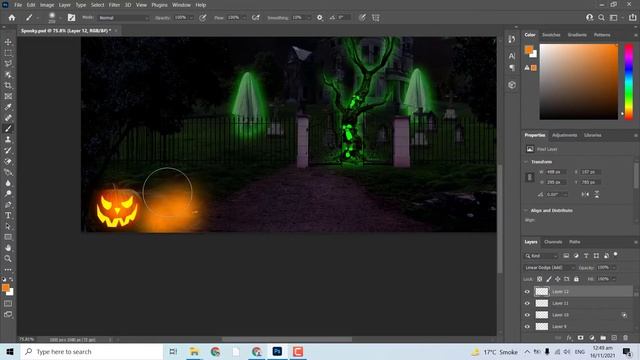
Task: Toggle the layer filter on/off switch
Action: pos(616,255)
